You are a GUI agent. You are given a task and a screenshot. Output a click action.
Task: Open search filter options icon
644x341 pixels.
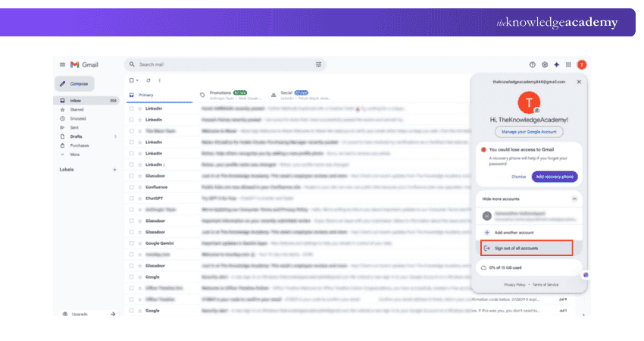pos(318,64)
